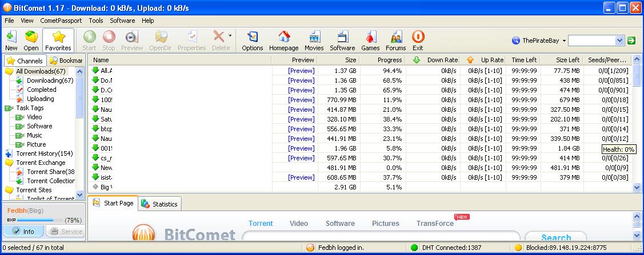The height and width of the screenshot is (255, 644).
Task: Switch to the Bookmarks sidebar tab
Action: pos(66,60)
